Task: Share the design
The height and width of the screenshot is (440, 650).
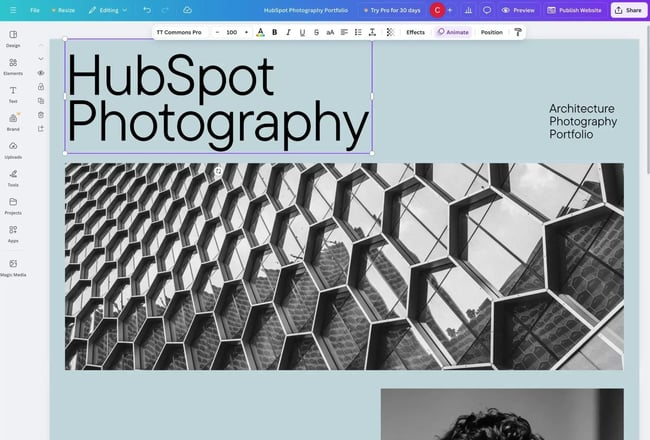Action: click(x=628, y=10)
